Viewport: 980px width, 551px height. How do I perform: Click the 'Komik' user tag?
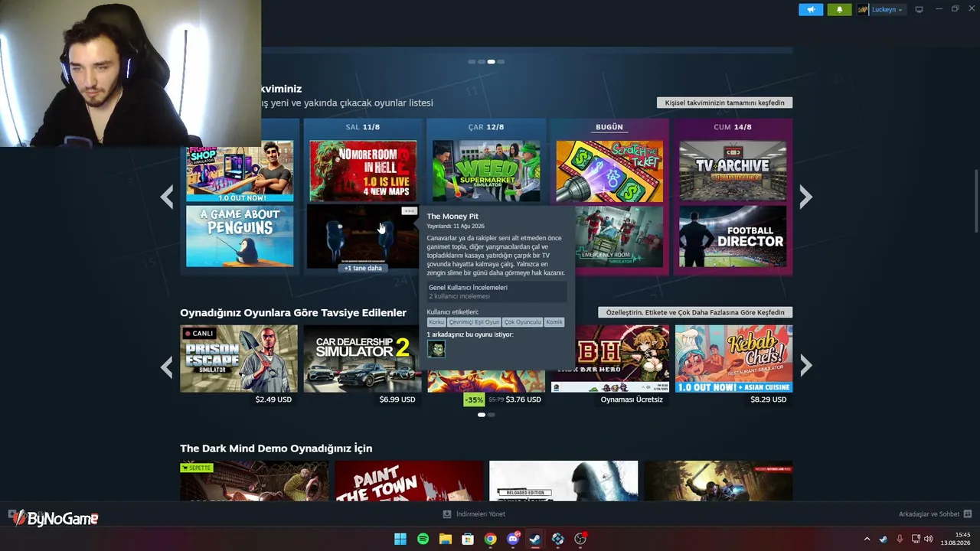554,322
